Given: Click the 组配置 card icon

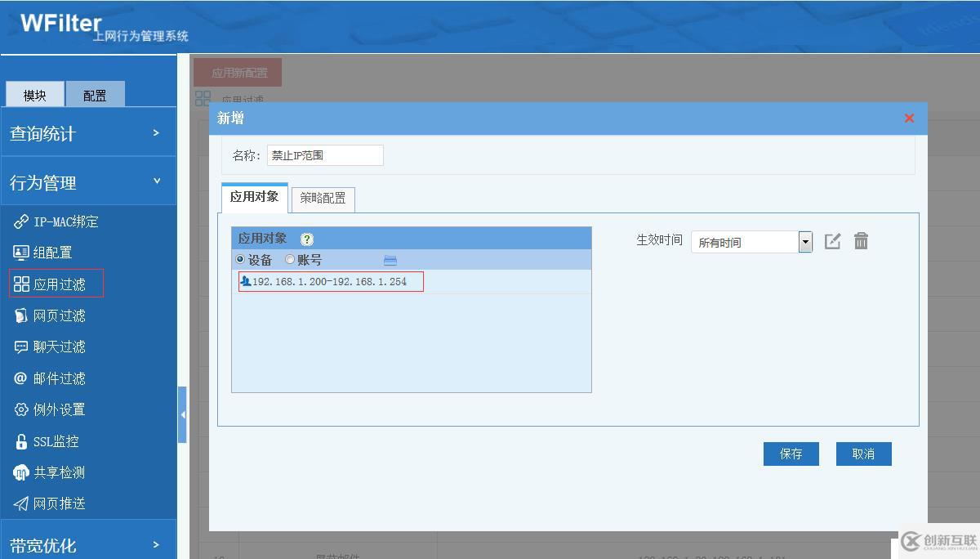Looking at the screenshot, I should (x=21, y=253).
